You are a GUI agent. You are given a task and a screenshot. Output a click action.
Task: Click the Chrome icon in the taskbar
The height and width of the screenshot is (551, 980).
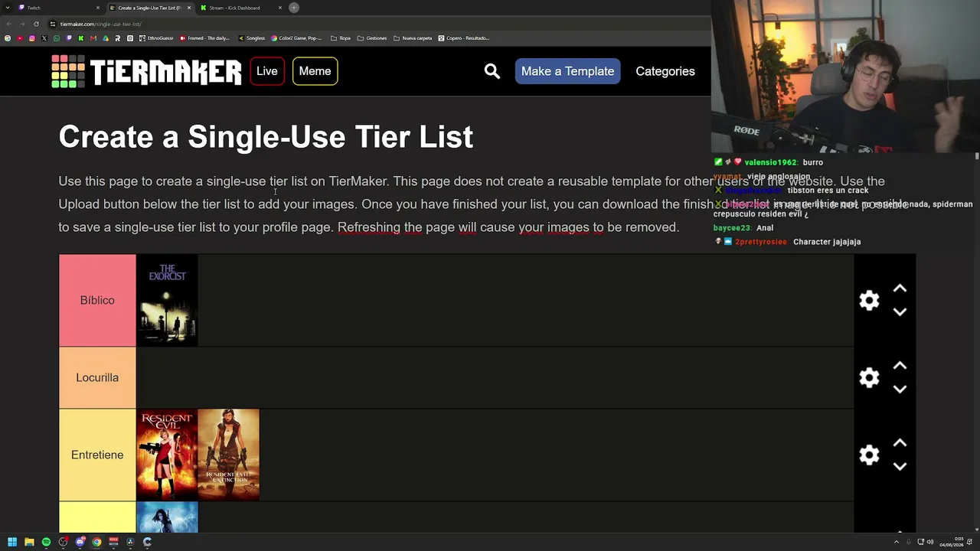(96, 542)
